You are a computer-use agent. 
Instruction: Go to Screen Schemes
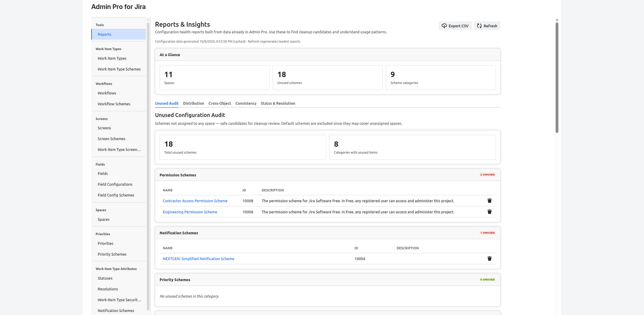[119, 139]
